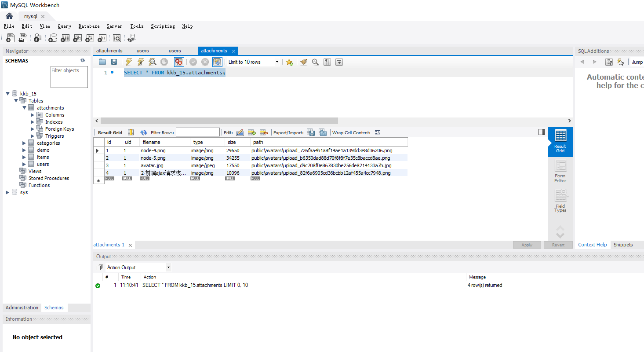
Task: Open the Snippets tab
Action: (x=623, y=245)
